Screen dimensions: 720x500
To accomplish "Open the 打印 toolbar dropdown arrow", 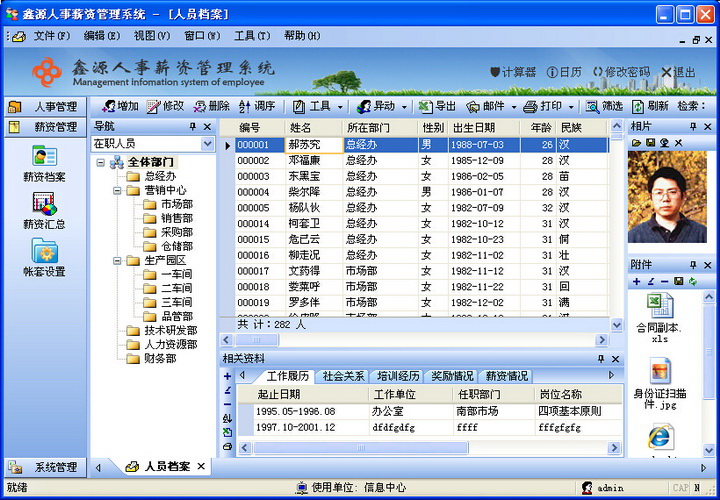I will pyautogui.click(x=571, y=107).
